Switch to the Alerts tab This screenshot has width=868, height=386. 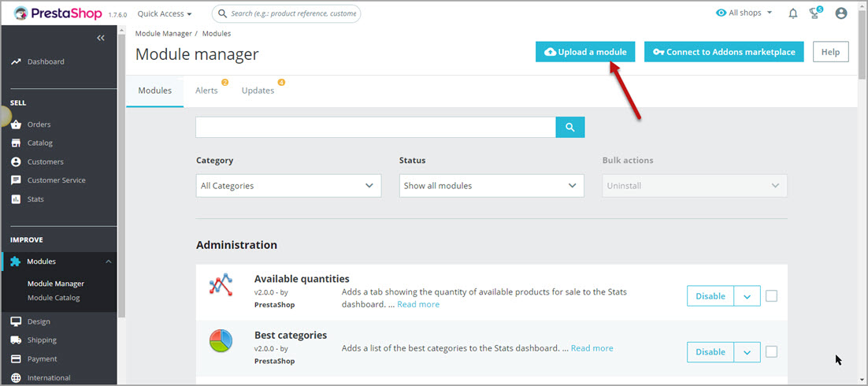click(x=206, y=91)
